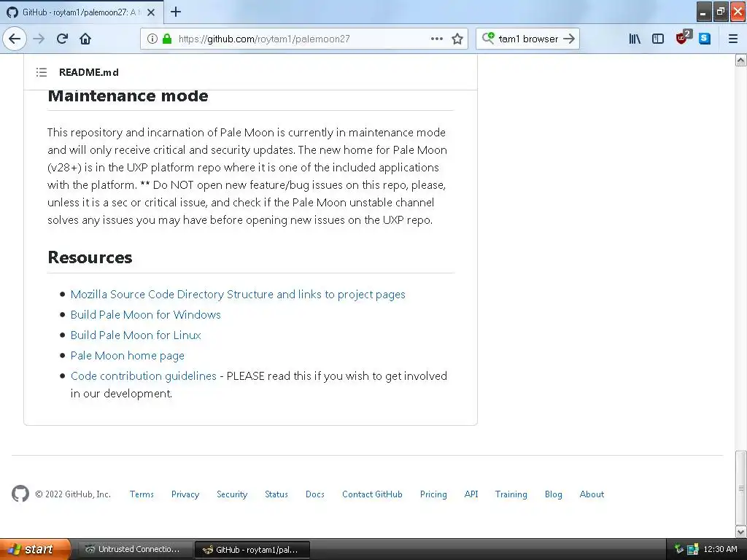Open the Docs footer link
Screen dimensions: 747x560
coord(315,494)
